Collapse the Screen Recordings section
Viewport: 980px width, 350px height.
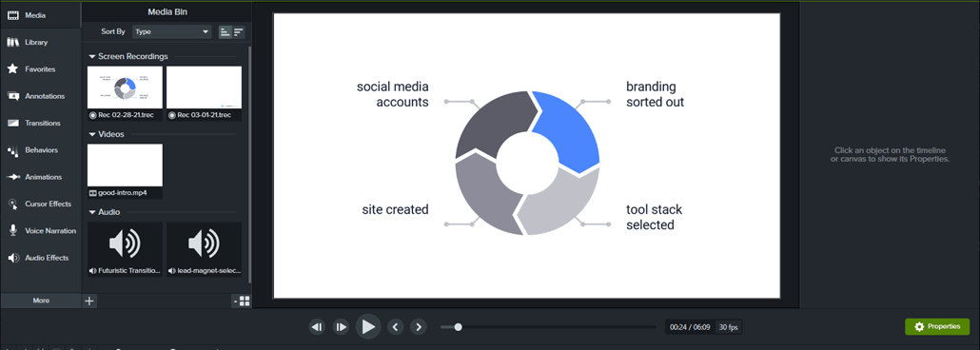92,56
